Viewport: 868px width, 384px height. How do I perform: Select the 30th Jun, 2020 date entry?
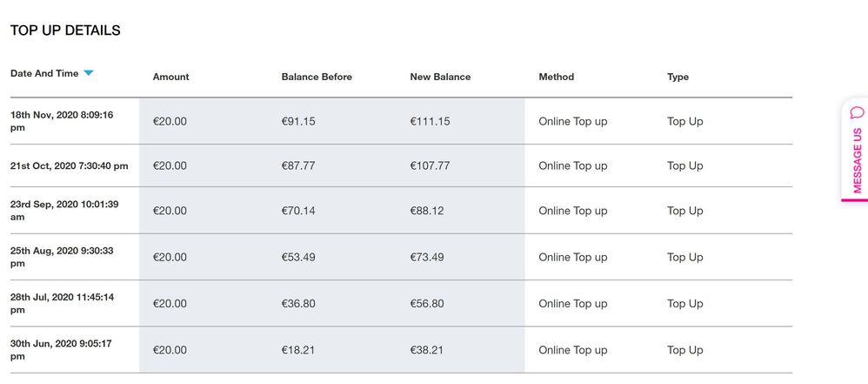coord(61,350)
